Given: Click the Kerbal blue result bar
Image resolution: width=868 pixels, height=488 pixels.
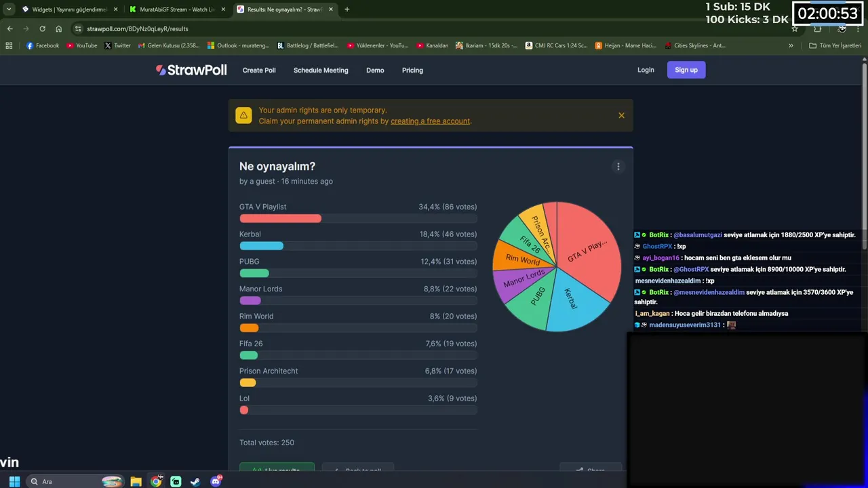Looking at the screenshot, I should (261, 246).
